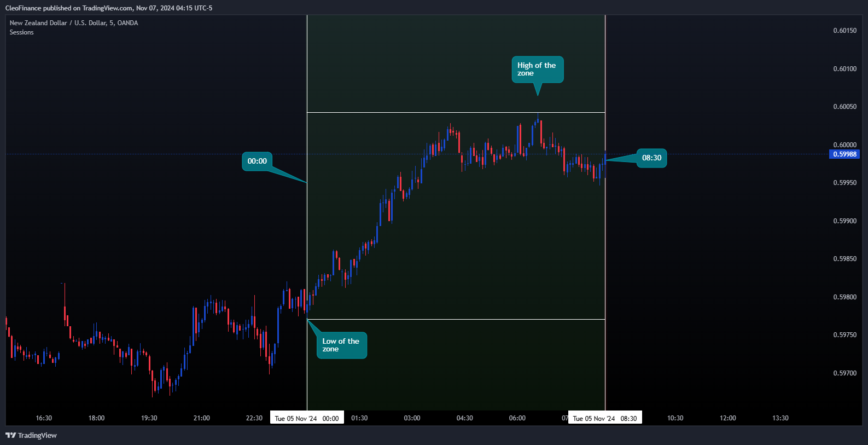Click the 0.59950 price axis label
Screen dimensions: 868x445
[845, 183]
